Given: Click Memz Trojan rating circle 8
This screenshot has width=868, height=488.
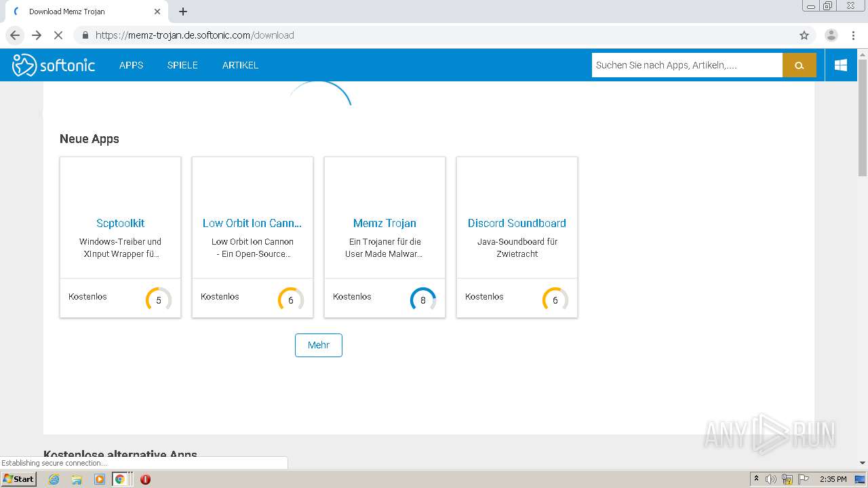Looking at the screenshot, I should click(423, 300).
